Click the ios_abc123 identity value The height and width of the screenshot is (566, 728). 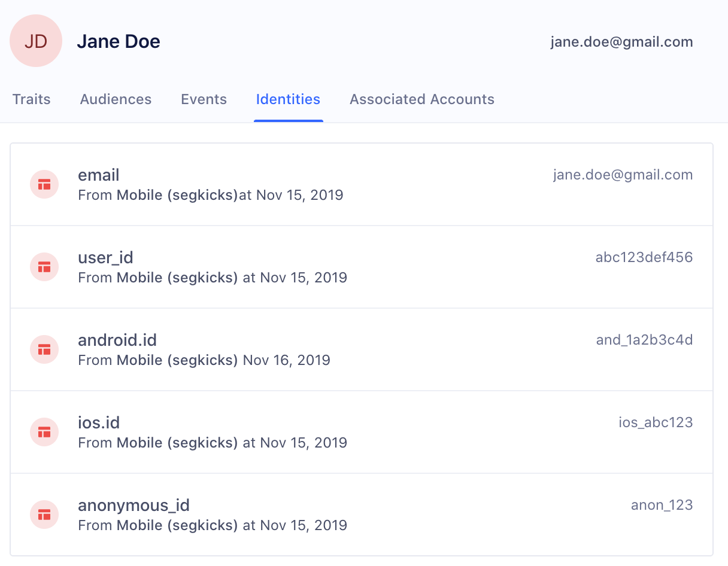[656, 422]
